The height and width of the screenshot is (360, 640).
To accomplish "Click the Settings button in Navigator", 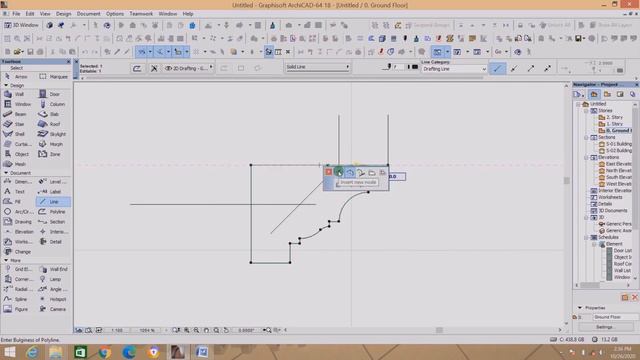I will point(604,327).
